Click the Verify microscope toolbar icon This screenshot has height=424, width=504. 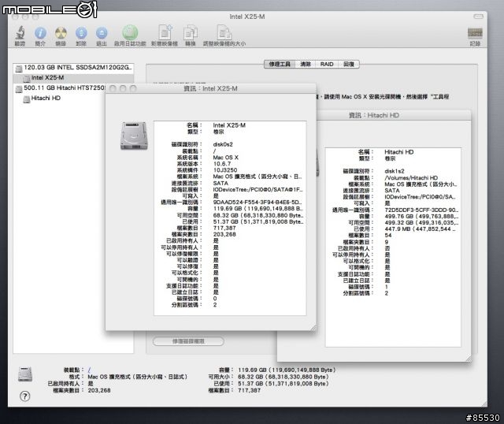tap(20, 33)
